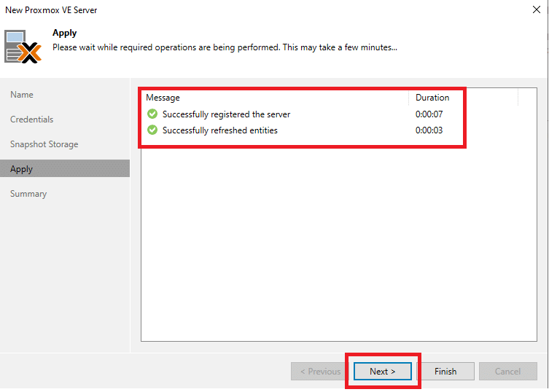Screen dimensions: 549x392
Task: Close the New Proxmox VE Server dialog
Action: [536, 9]
